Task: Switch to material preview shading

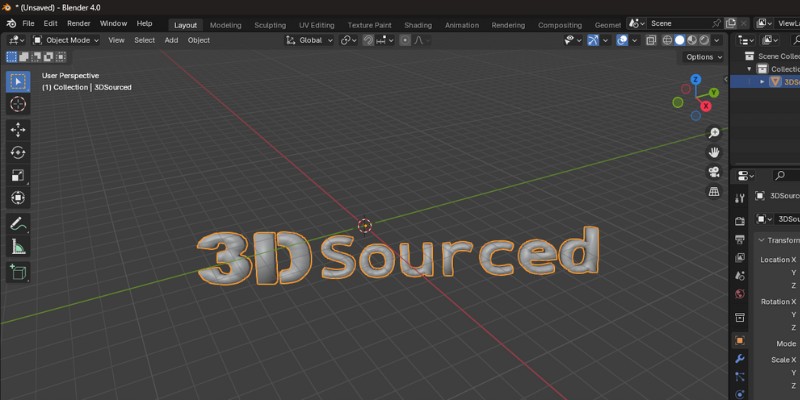Action: (692, 40)
